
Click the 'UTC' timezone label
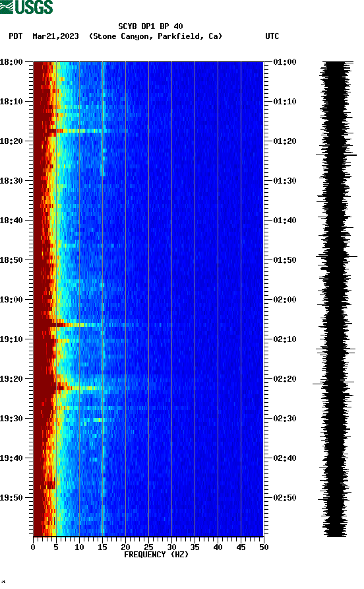coord(272,36)
